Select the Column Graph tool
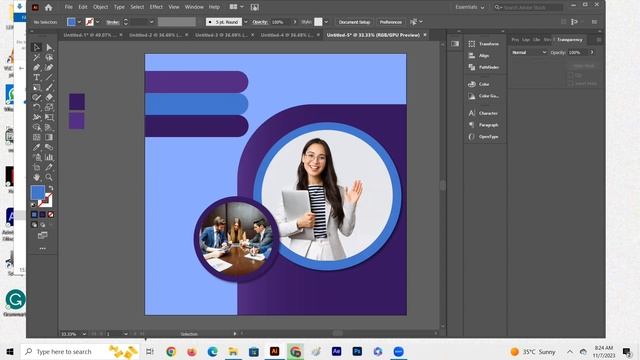The image size is (640, 360). click(49, 157)
